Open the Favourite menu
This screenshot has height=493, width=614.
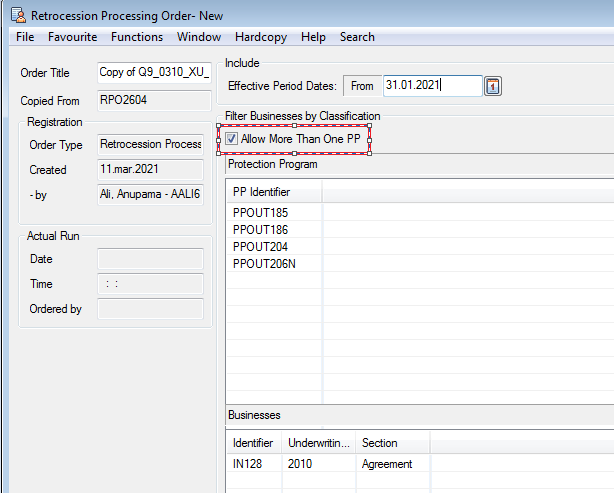click(x=73, y=37)
